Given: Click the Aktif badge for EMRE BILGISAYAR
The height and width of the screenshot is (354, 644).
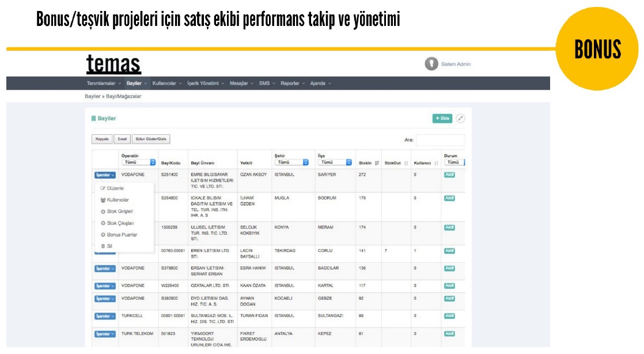Looking at the screenshot, I should (449, 175).
